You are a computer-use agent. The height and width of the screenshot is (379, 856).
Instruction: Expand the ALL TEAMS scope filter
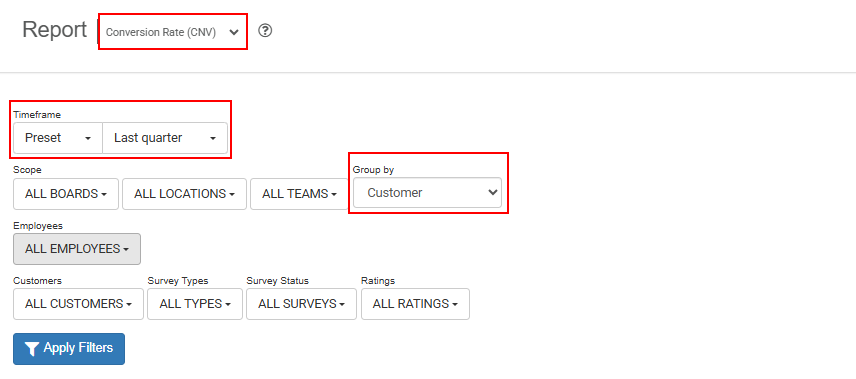(x=299, y=194)
